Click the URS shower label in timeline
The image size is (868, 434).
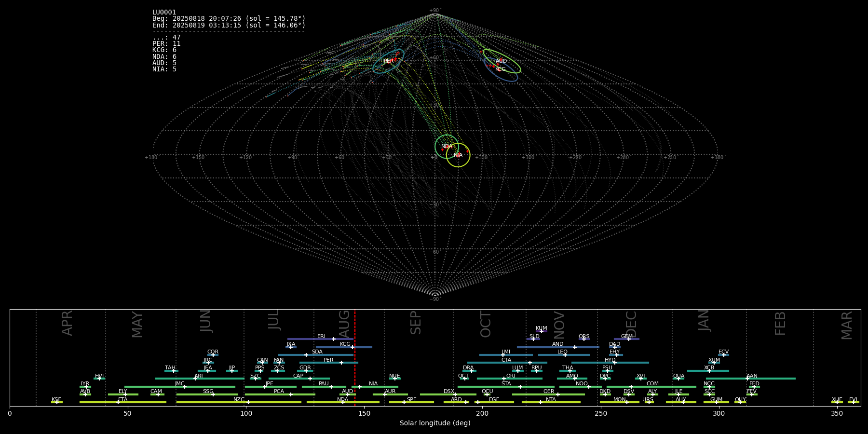click(648, 400)
